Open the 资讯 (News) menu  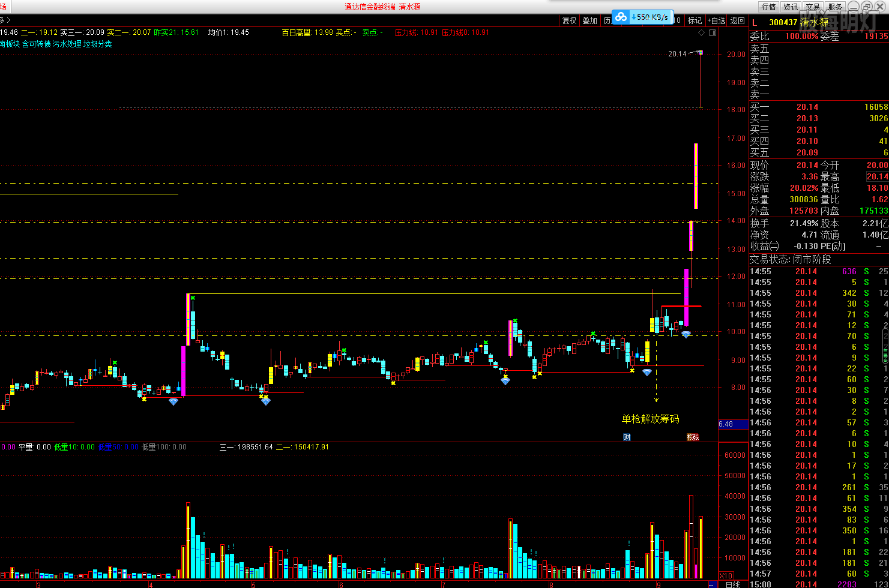(791, 7)
